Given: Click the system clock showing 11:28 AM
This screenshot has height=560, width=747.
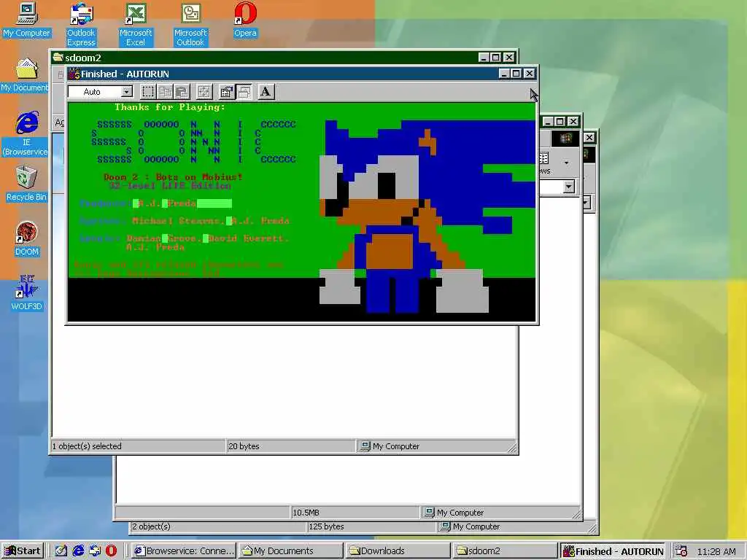Looking at the screenshot, I should click(716, 551).
